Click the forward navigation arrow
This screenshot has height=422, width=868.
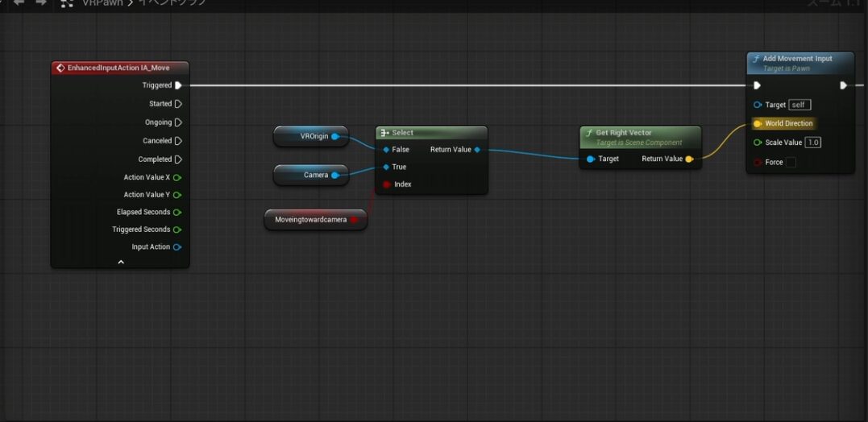tap(40, 3)
